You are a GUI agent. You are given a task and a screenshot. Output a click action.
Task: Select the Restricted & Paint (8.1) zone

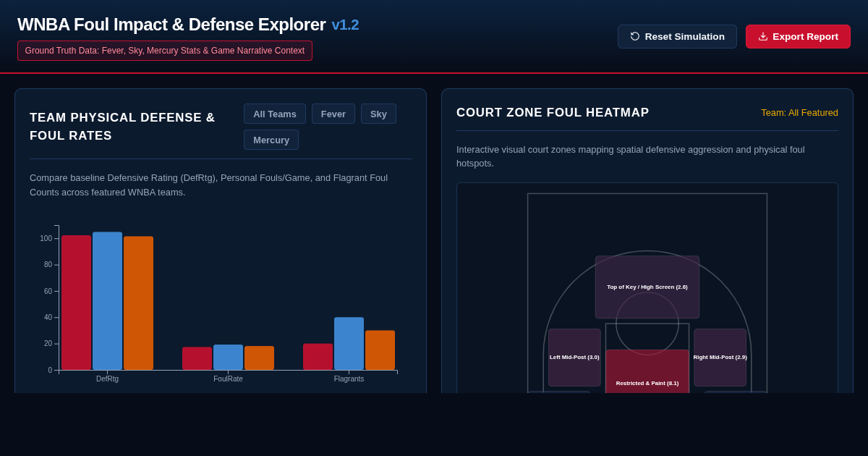point(647,372)
